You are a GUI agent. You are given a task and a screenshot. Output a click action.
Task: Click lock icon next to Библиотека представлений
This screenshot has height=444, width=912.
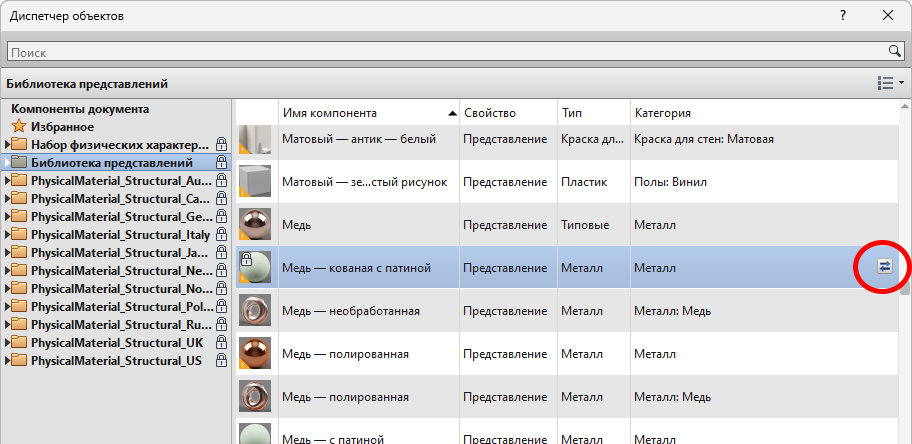click(x=221, y=162)
